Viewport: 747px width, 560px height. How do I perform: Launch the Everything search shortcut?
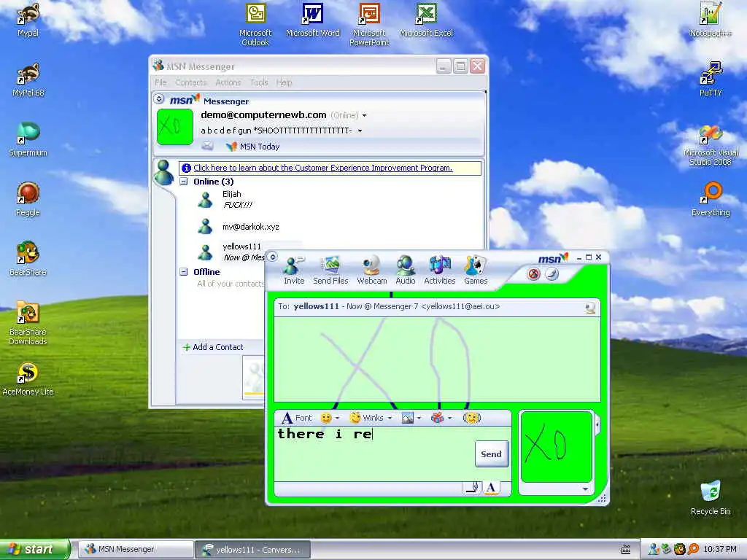tap(711, 200)
